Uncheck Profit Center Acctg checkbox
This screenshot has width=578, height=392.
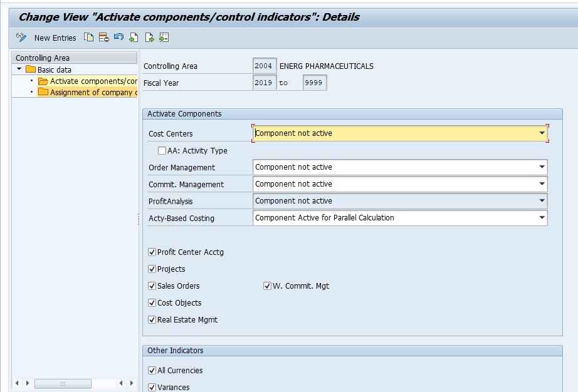click(x=152, y=252)
